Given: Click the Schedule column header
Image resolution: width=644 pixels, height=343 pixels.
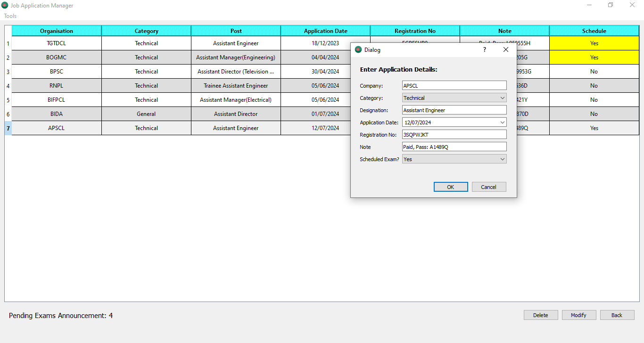Looking at the screenshot, I should pos(594,31).
